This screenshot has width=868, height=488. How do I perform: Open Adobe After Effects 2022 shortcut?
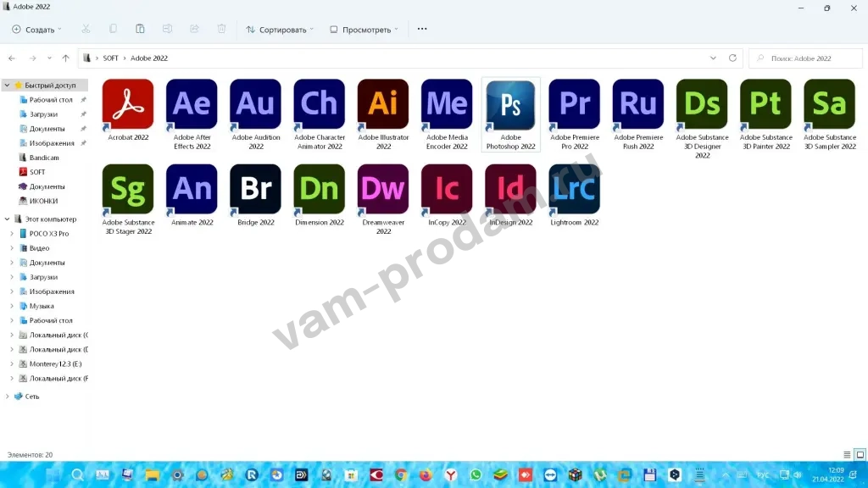tap(192, 104)
